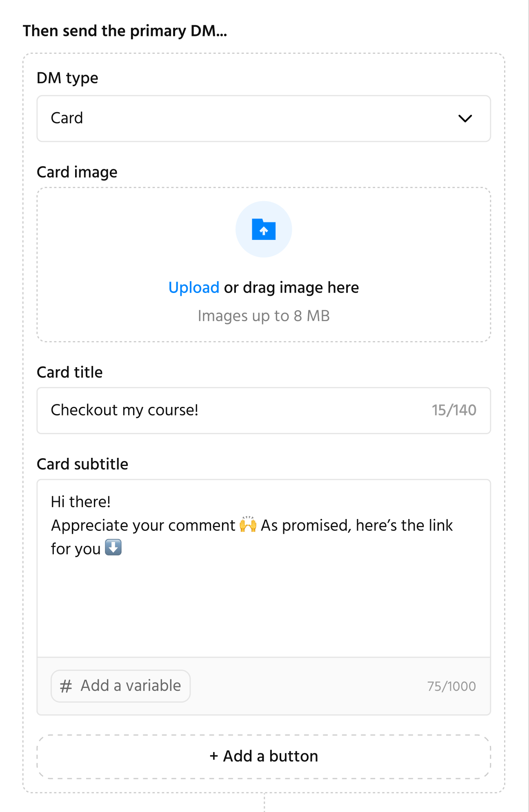Click the blue folder upload icon

[264, 229]
